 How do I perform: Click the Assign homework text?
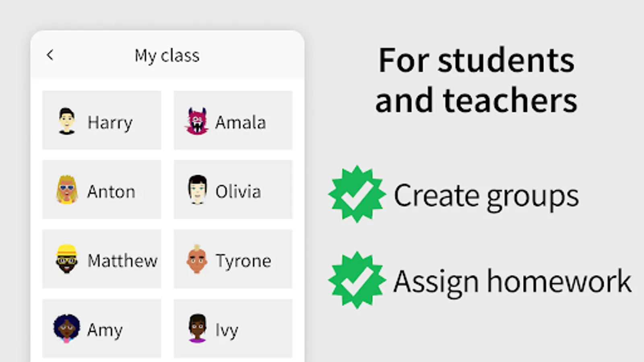click(x=512, y=282)
